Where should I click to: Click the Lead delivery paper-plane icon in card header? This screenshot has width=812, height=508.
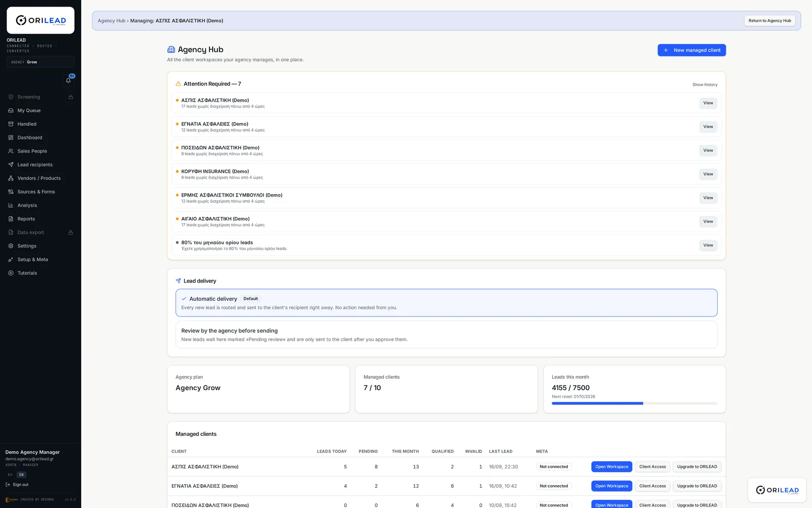(x=178, y=281)
